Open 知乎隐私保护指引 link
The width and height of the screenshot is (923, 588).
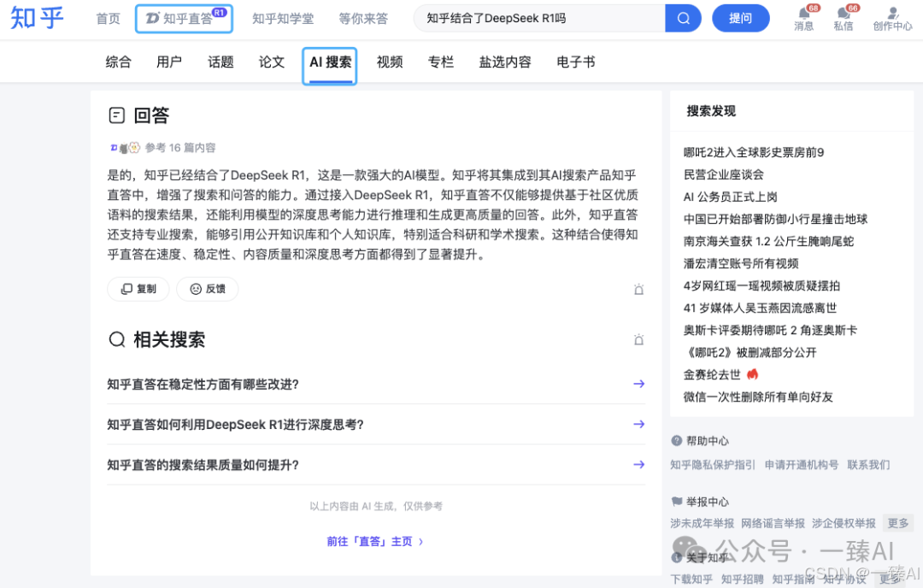point(712,465)
